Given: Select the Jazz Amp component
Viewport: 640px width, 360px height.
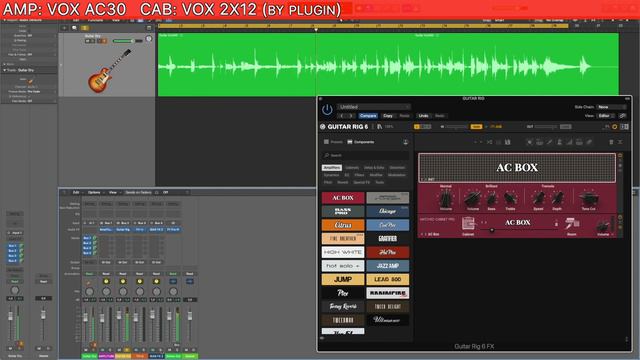Looking at the screenshot, I should coord(387,266).
